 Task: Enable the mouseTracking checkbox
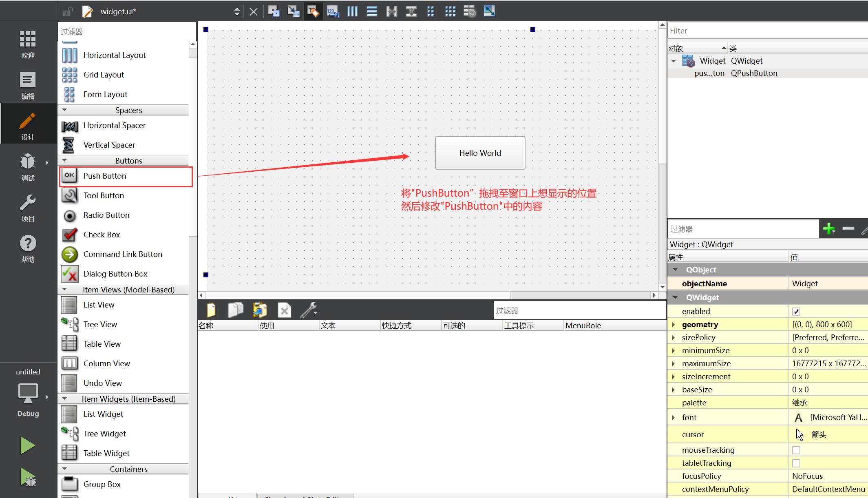[x=796, y=450]
